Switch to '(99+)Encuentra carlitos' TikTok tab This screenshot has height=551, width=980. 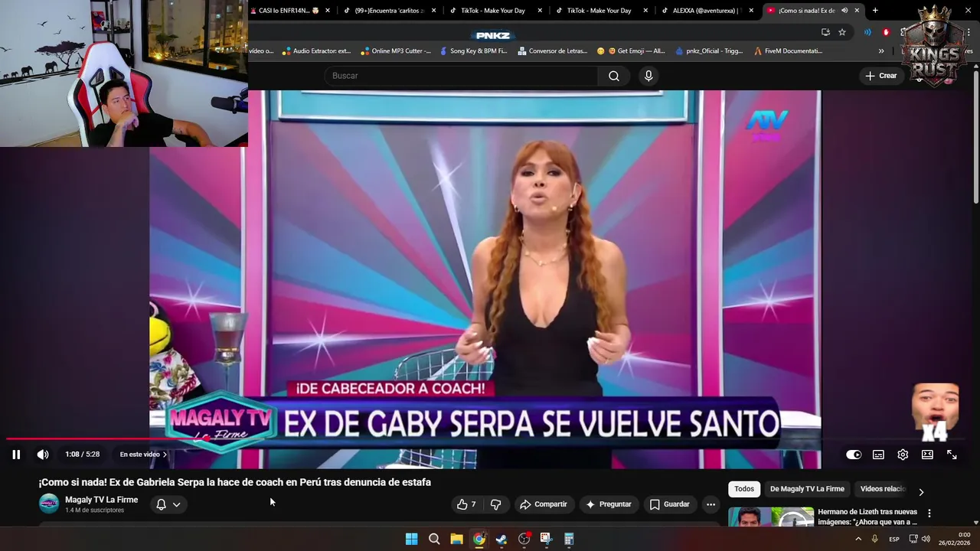[x=390, y=11]
